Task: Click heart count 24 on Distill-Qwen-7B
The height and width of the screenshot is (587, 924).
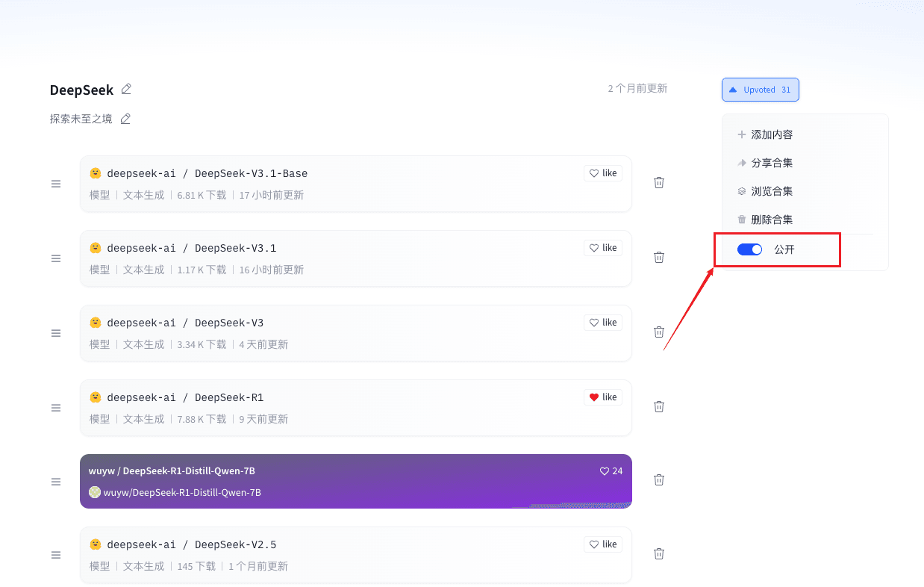Action: click(611, 471)
